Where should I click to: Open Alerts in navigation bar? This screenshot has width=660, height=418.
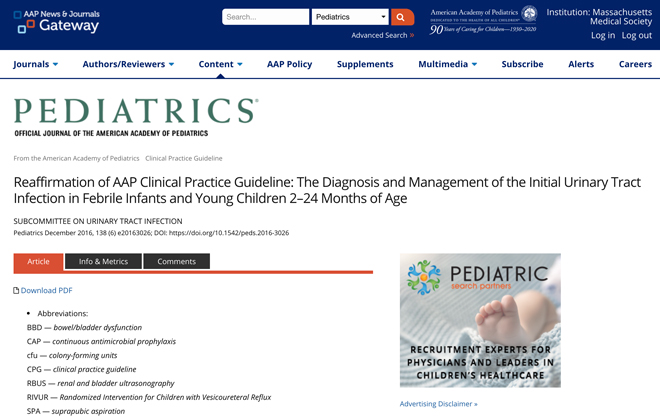pos(581,64)
